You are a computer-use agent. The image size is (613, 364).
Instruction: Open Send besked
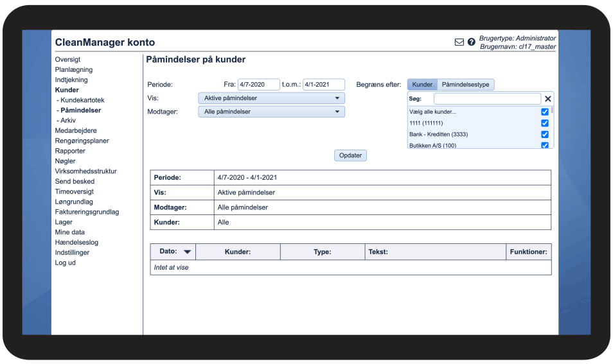point(75,181)
